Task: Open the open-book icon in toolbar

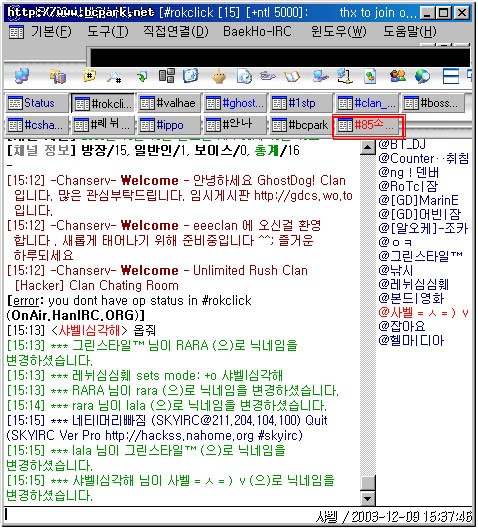Action: pyautogui.click(x=292, y=77)
